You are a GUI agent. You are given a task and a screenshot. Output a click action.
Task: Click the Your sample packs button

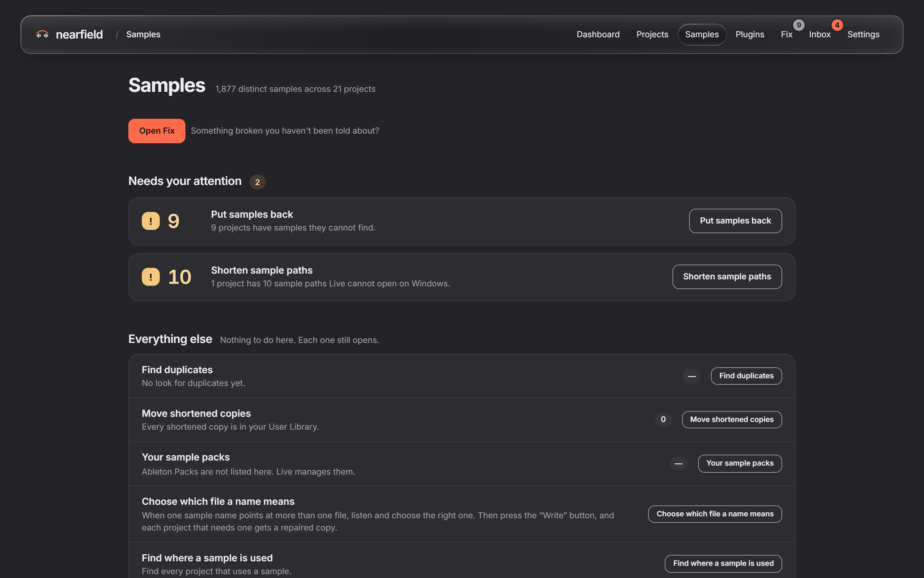click(x=740, y=463)
